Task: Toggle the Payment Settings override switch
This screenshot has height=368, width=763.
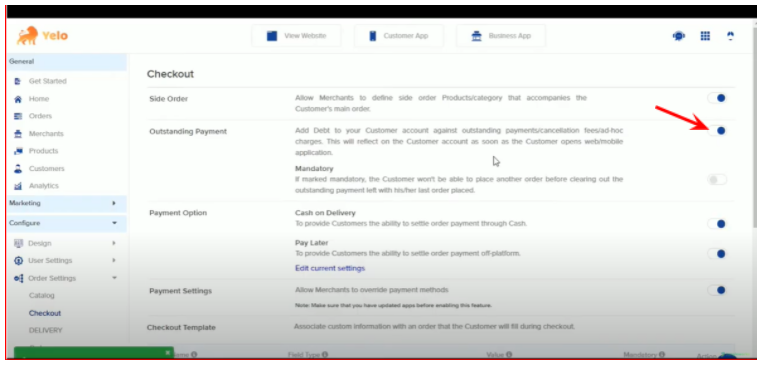Action: coord(717,291)
